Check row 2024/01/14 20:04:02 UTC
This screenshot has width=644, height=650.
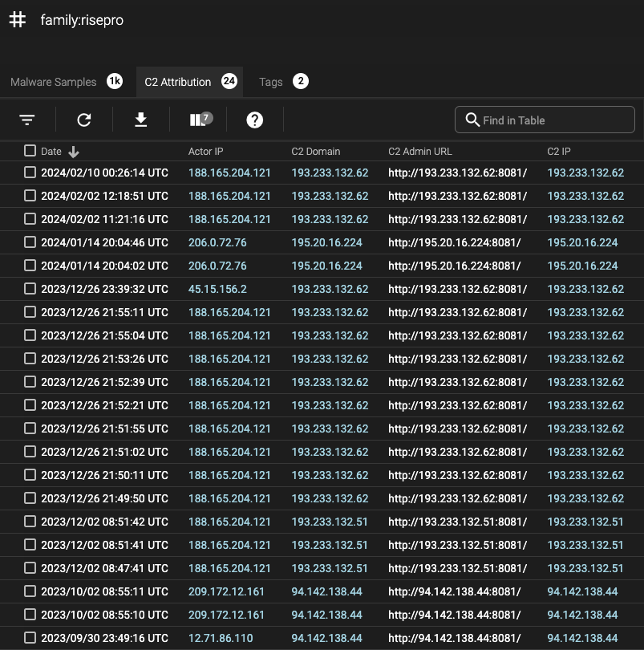pyautogui.click(x=30, y=265)
